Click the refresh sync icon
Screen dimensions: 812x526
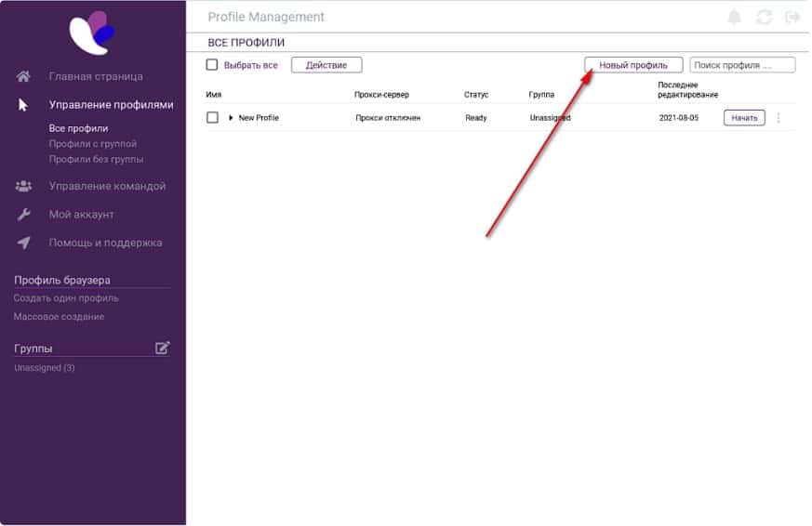[765, 18]
